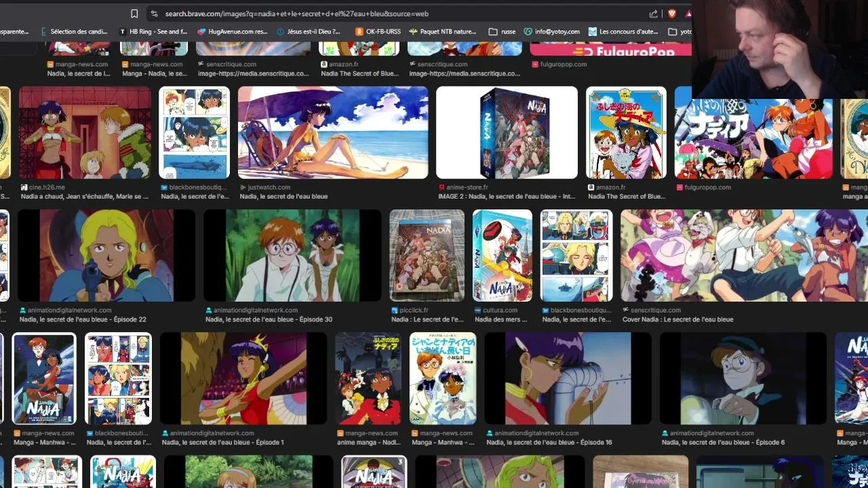Open the Épisode 30 jungle thumbnail

coord(292,256)
